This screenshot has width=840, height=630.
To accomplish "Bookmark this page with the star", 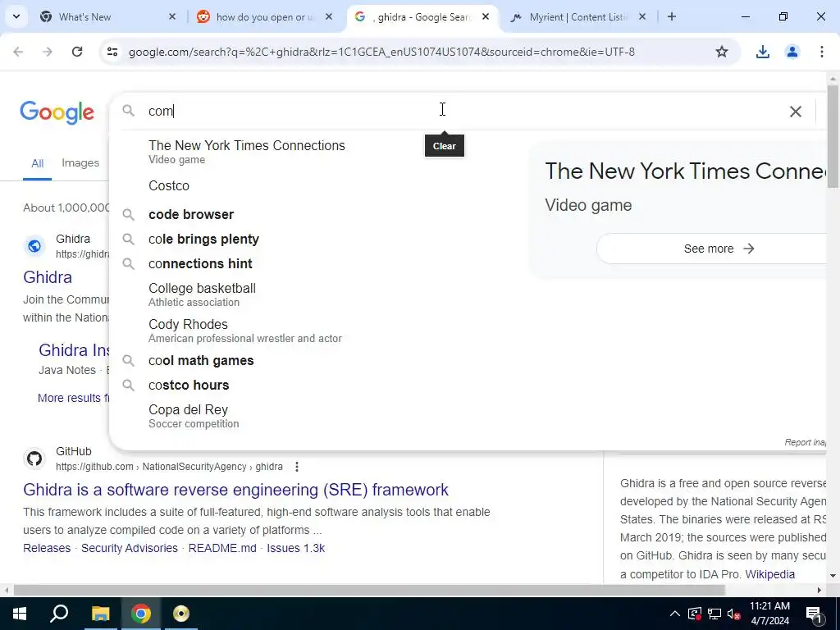I will pos(722,52).
